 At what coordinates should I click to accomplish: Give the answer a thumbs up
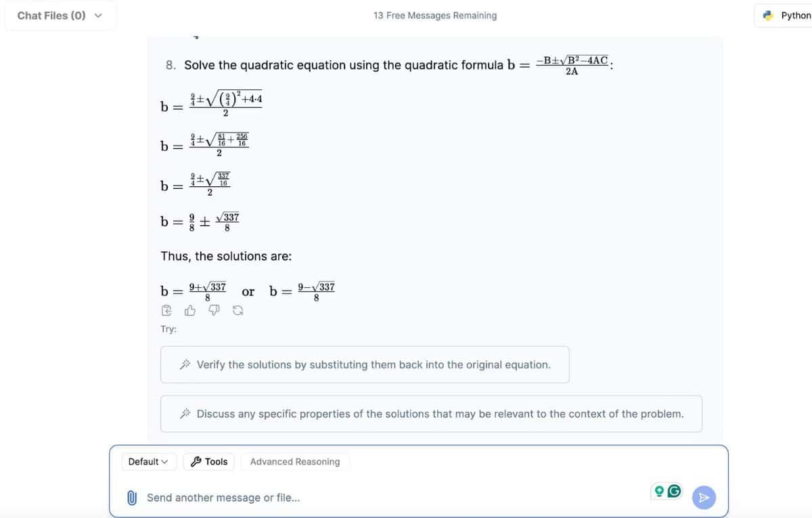[190, 311]
